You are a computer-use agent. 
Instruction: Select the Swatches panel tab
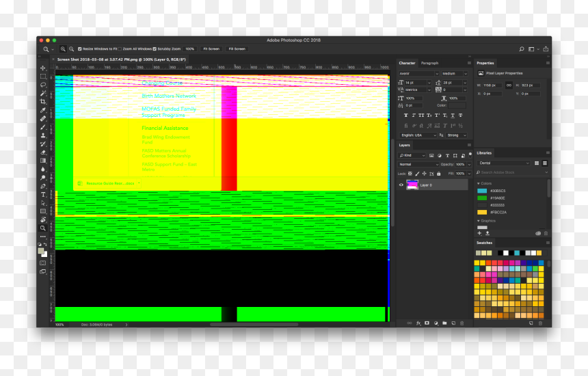point(484,243)
